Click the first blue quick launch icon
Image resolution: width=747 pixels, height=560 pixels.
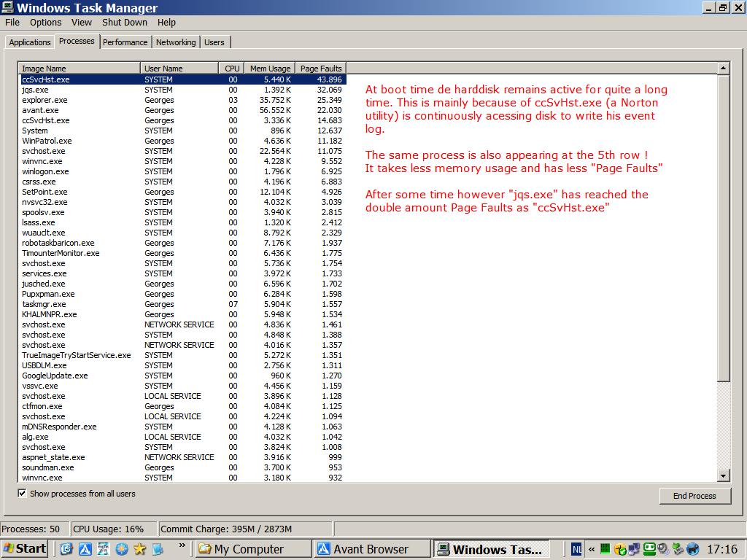pyautogui.click(x=66, y=549)
